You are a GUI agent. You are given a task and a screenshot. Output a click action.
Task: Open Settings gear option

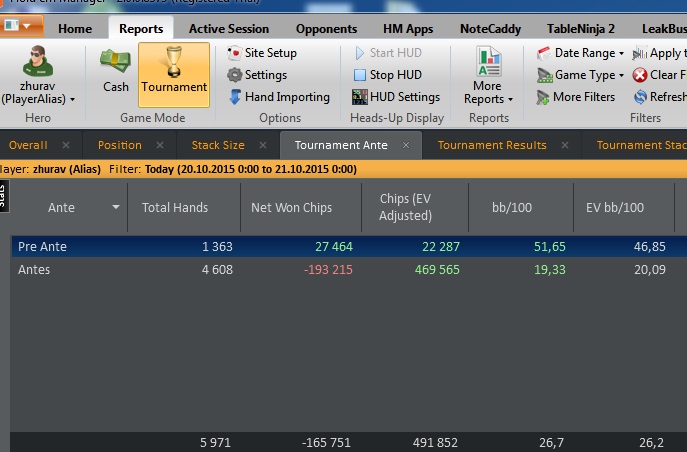click(236, 75)
